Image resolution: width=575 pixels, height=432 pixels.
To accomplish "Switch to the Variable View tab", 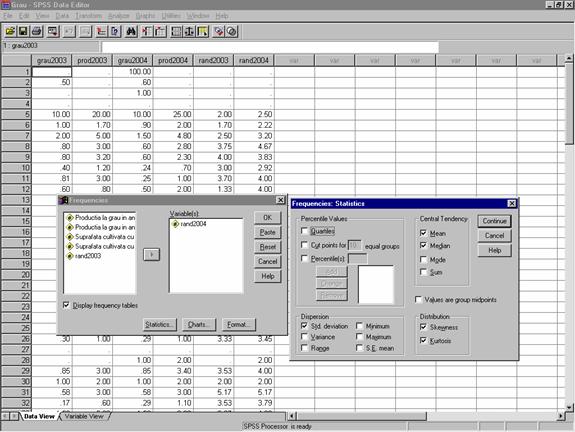I will pyautogui.click(x=84, y=416).
